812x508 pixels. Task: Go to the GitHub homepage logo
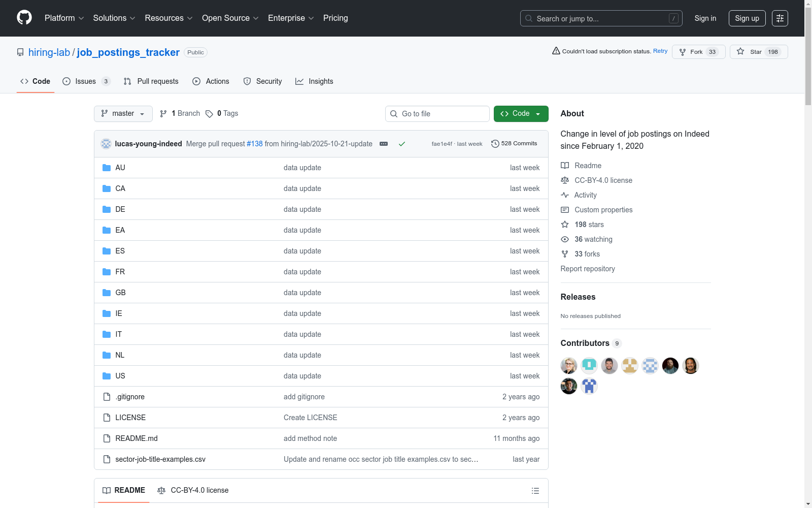[24, 18]
